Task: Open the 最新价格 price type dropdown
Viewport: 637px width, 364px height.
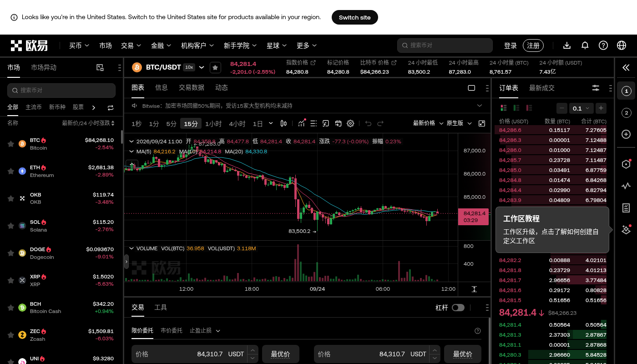Action: [427, 123]
